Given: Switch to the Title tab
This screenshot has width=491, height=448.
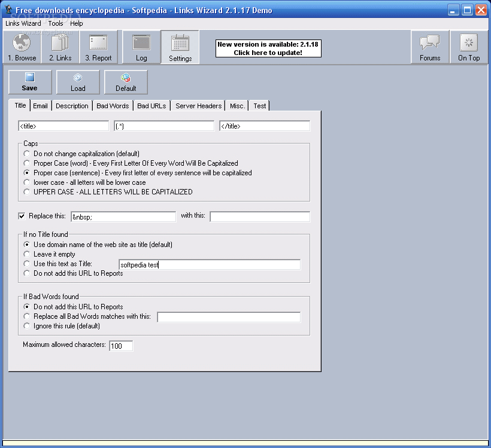Looking at the screenshot, I should click(20, 105).
